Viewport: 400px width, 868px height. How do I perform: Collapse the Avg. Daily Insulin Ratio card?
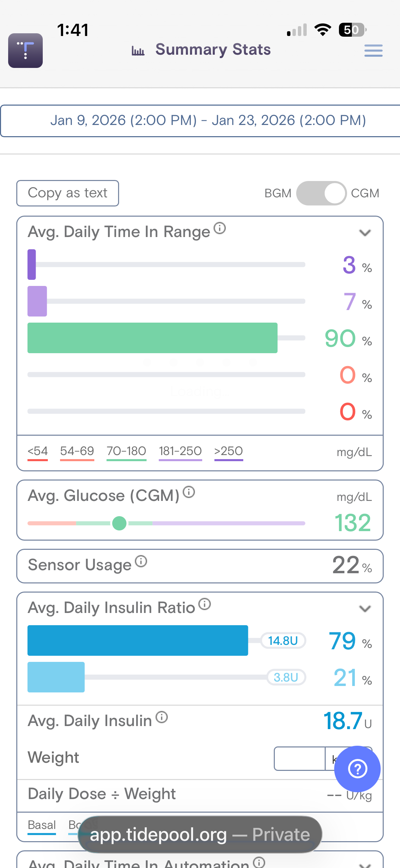click(x=365, y=609)
